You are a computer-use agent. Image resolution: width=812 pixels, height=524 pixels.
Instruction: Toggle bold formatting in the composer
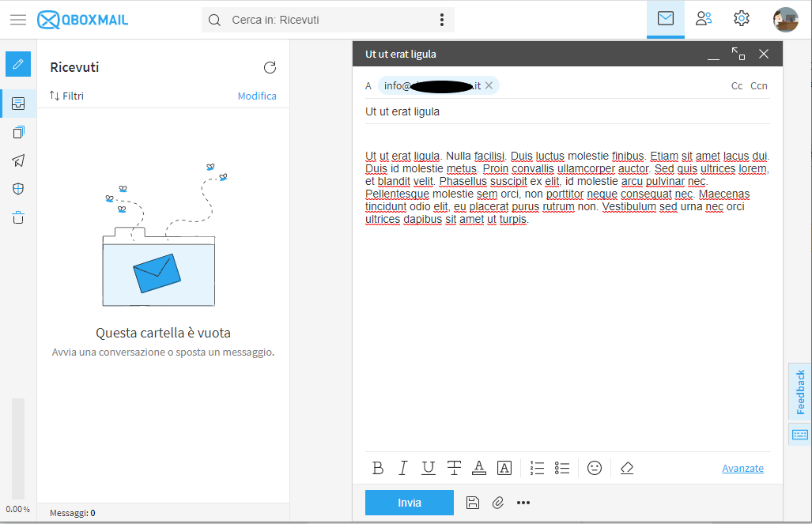[x=378, y=468]
